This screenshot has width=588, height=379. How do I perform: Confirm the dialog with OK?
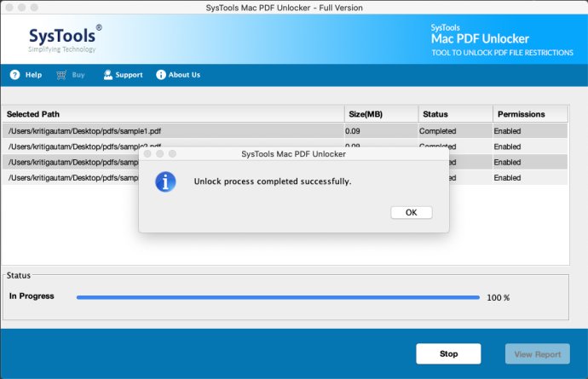coord(412,213)
